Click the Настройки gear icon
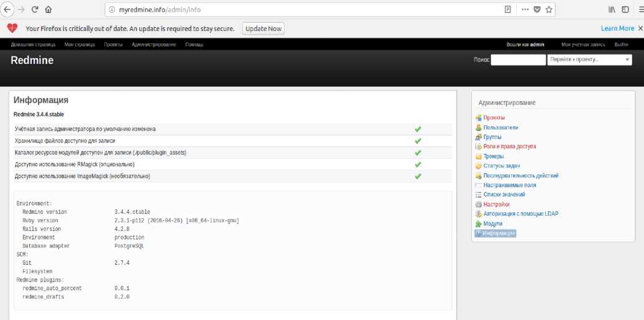 tap(478, 204)
